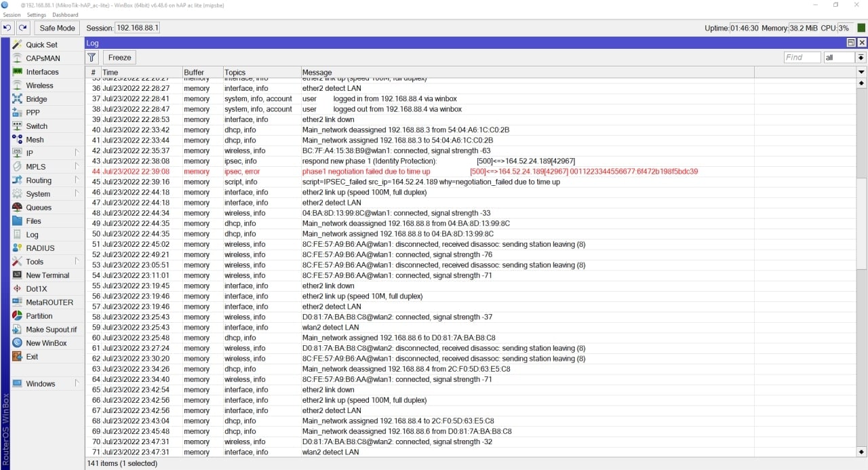This screenshot has width=868, height=470.
Task: Expand the Windows submenu arrow
Action: pyautogui.click(x=77, y=384)
